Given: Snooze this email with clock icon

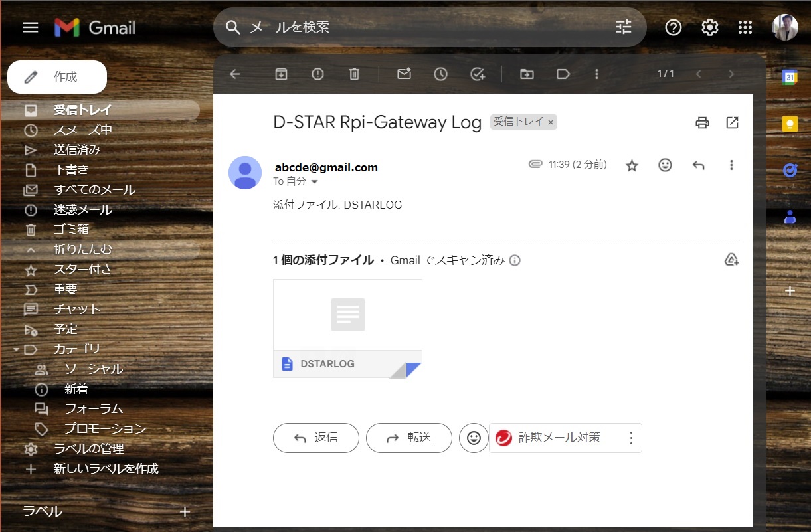Looking at the screenshot, I should pyautogui.click(x=440, y=74).
